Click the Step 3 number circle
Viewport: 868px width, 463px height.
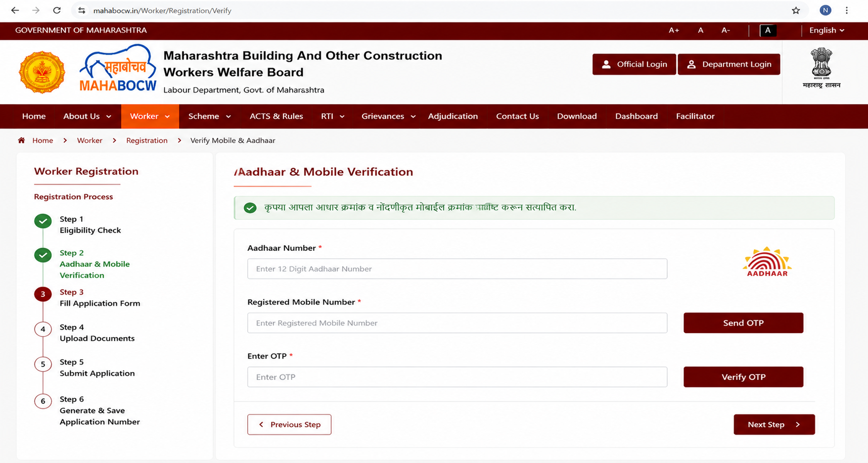[x=43, y=294]
